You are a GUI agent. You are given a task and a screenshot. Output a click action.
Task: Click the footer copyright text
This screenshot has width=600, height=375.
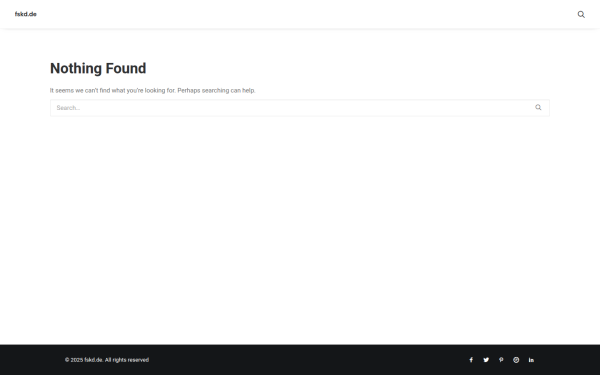pyautogui.click(x=107, y=360)
